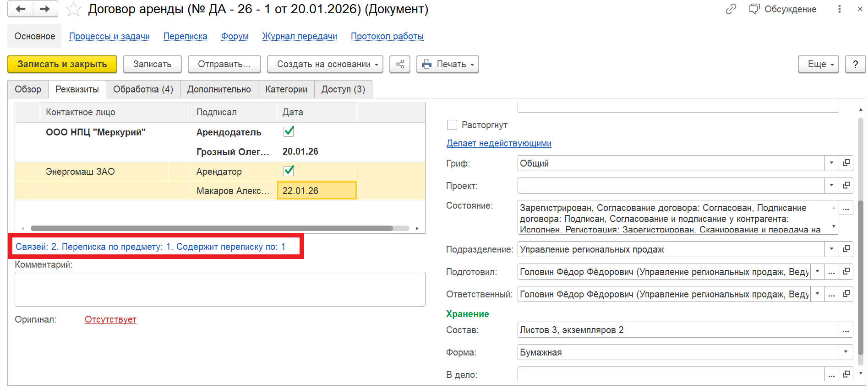This screenshot has height=388, width=868.
Task: Switch to the Обработка (4) tab
Action: (143, 90)
